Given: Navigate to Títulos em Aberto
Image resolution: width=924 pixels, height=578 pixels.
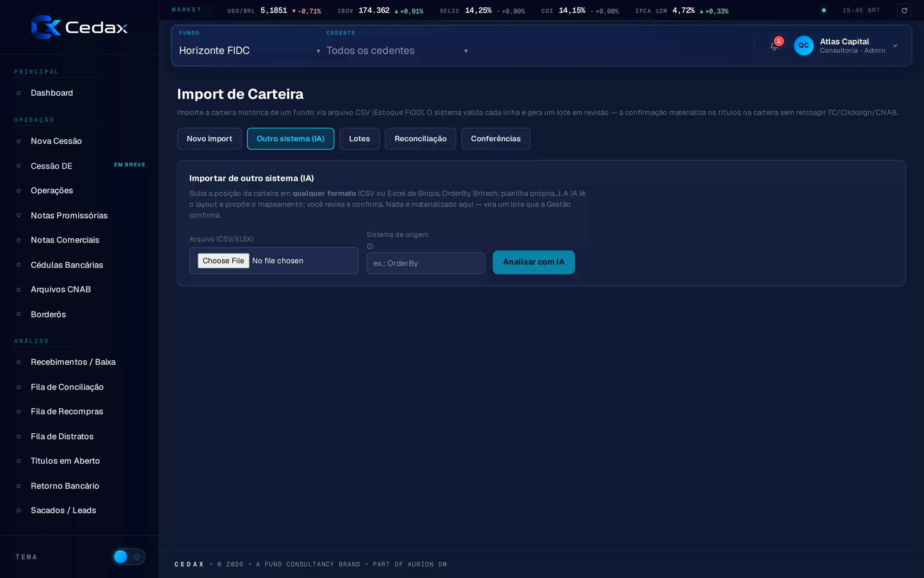Looking at the screenshot, I should [x=65, y=461].
